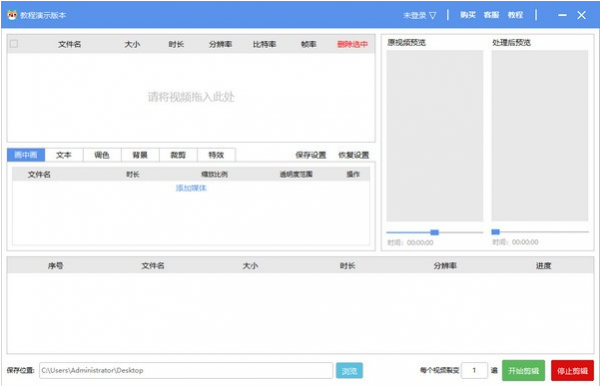600x386 pixels.
Task: Click 保存设置 to save settings
Action: [x=311, y=155]
